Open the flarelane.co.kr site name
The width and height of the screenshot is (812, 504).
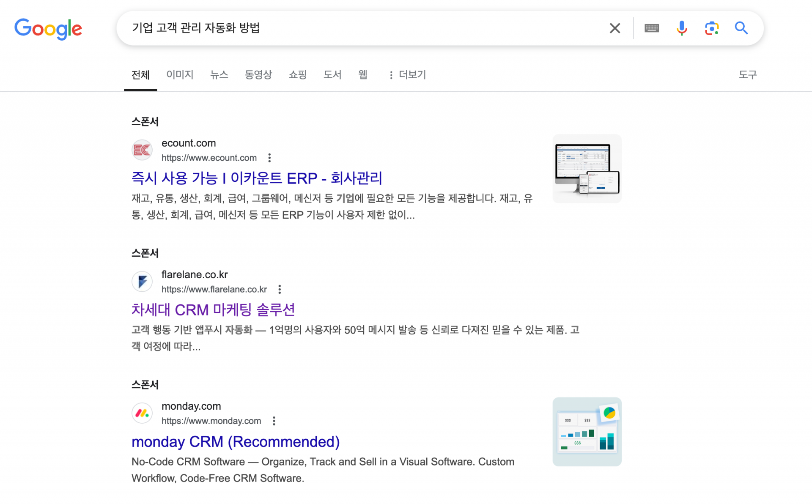(x=195, y=275)
